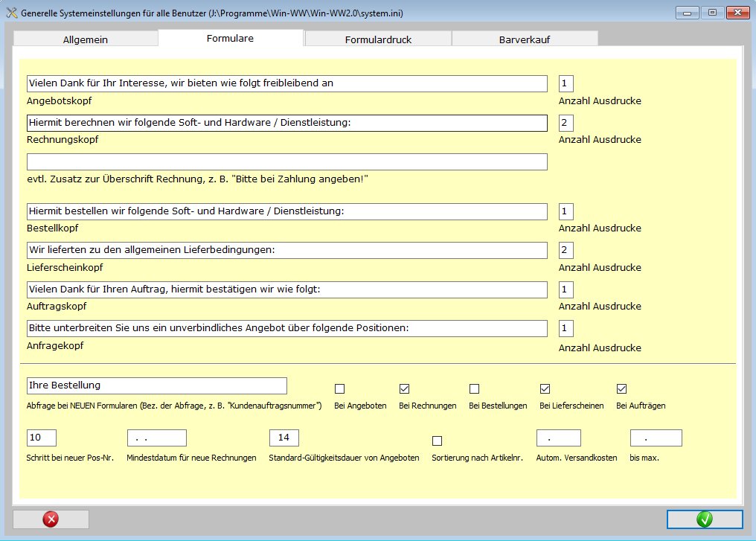The width and height of the screenshot is (756, 541).
Task: Click the Bestellkopf label
Action: click(x=52, y=228)
